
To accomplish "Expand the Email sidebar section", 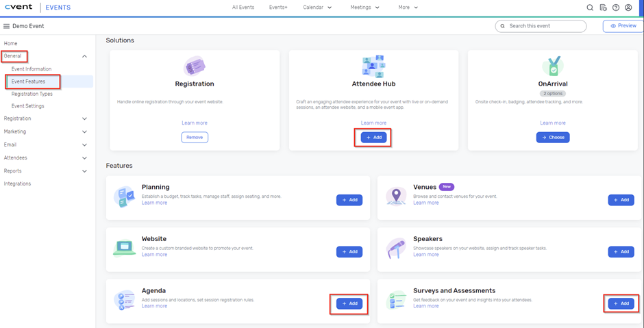I will pyautogui.click(x=84, y=145).
